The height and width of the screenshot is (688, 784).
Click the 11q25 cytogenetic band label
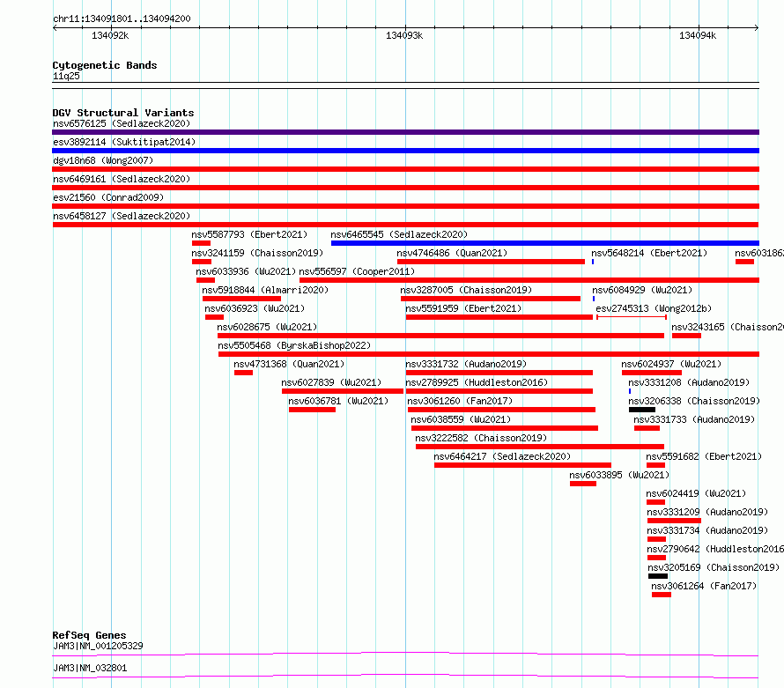pyautogui.click(x=66, y=76)
